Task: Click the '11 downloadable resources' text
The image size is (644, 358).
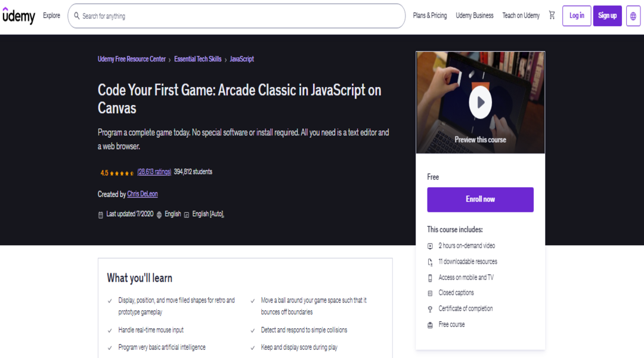Action: (467, 261)
